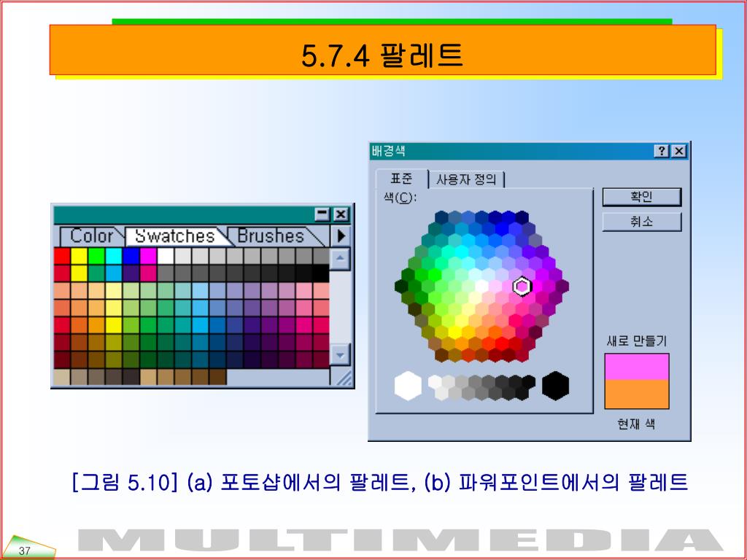The height and width of the screenshot is (560, 747).
Task: Click the new color pink preview
Action: 636,367
